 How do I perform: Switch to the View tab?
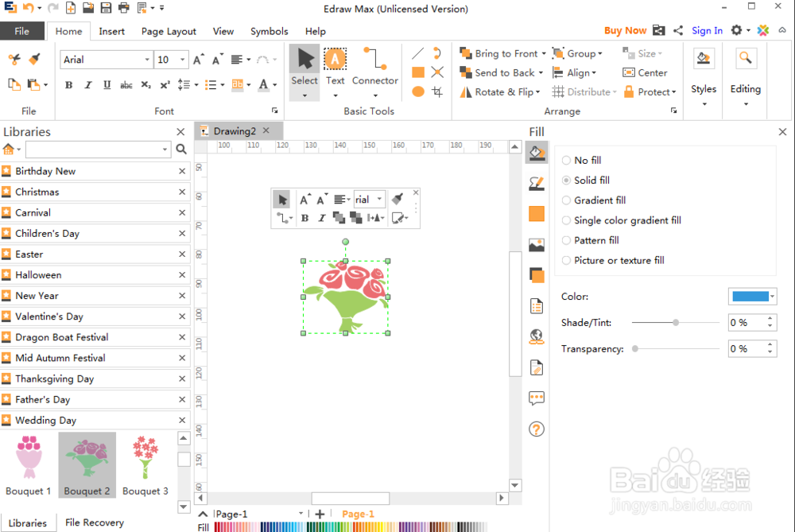pos(223,31)
